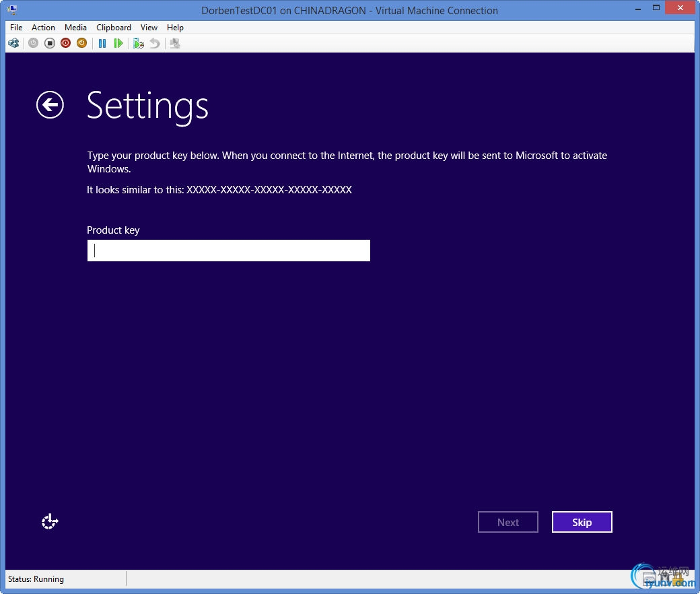Minimize the Virtual Machine Connection window

point(638,9)
